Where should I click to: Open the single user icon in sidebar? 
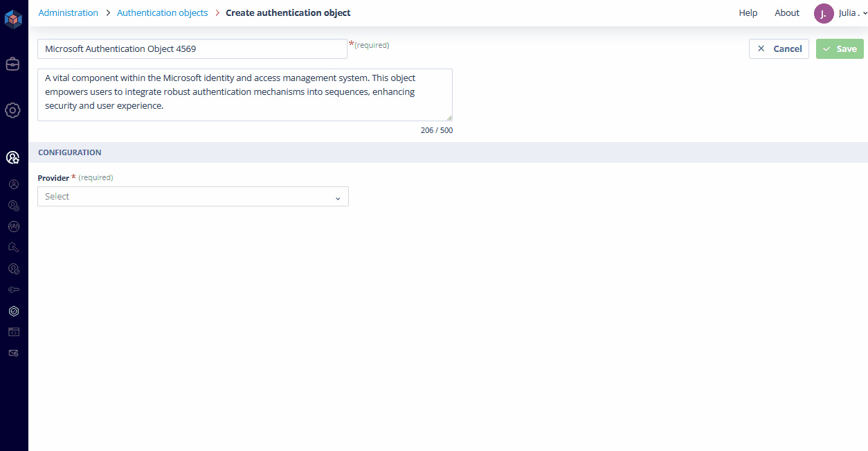(14, 184)
